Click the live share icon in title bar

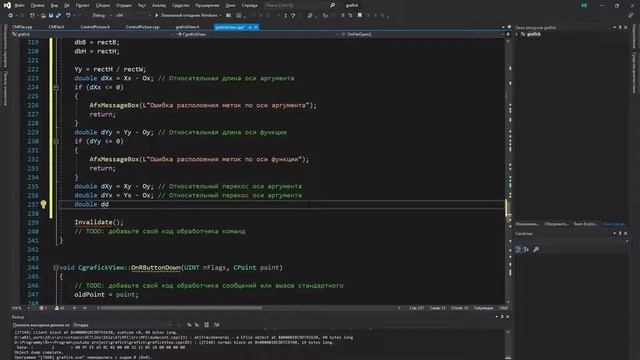584,5
